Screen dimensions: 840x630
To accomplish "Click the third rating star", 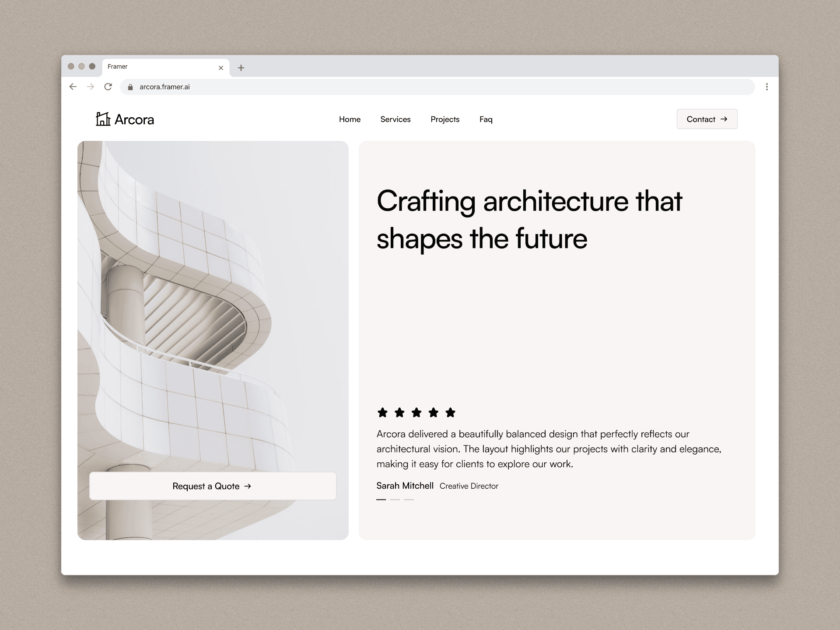I will [x=416, y=412].
